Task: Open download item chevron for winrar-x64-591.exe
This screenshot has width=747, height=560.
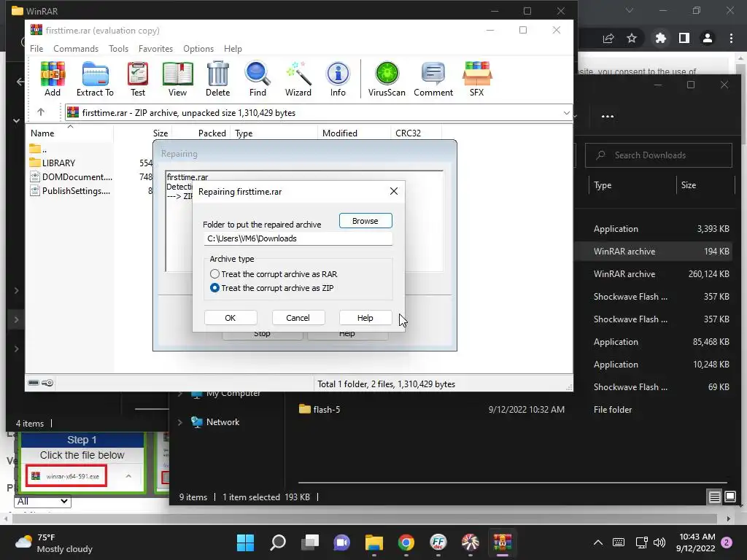Action: 128,476
